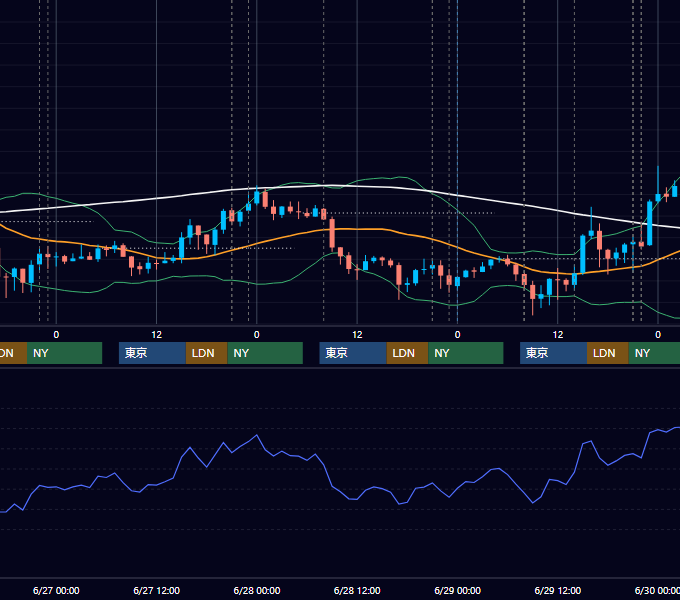Image resolution: width=680 pixels, height=600 pixels.
Task: Click the 6/28 12:00 date label
Action: coord(357,590)
